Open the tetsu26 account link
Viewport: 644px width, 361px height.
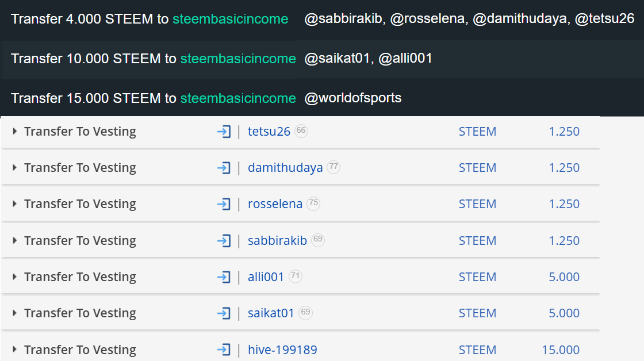tap(269, 132)
